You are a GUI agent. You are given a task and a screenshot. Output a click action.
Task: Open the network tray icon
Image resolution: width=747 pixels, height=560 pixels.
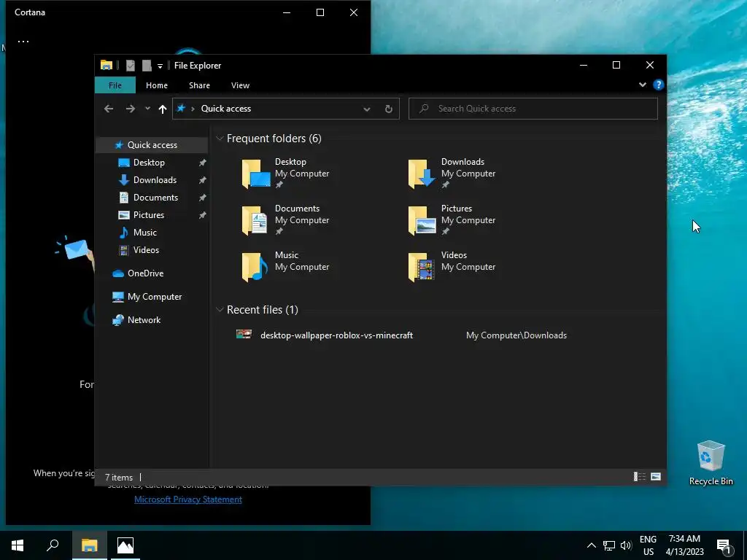609,545
